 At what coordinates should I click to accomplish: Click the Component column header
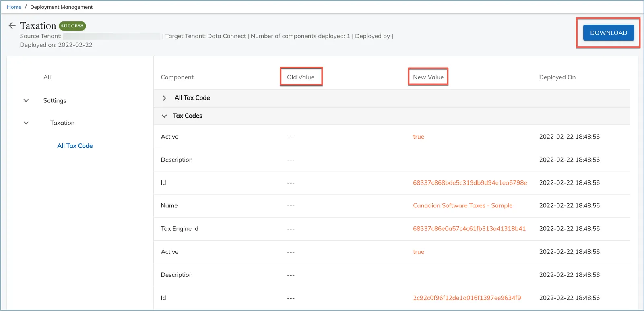click(177, 77)
